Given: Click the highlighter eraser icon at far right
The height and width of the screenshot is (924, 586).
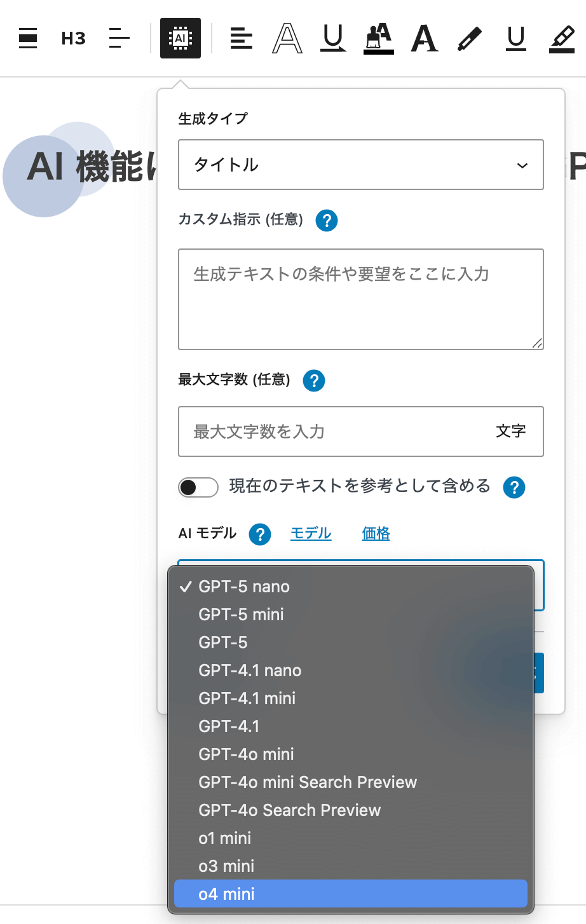Looking at the screenshot, I should tap(562, 39).
